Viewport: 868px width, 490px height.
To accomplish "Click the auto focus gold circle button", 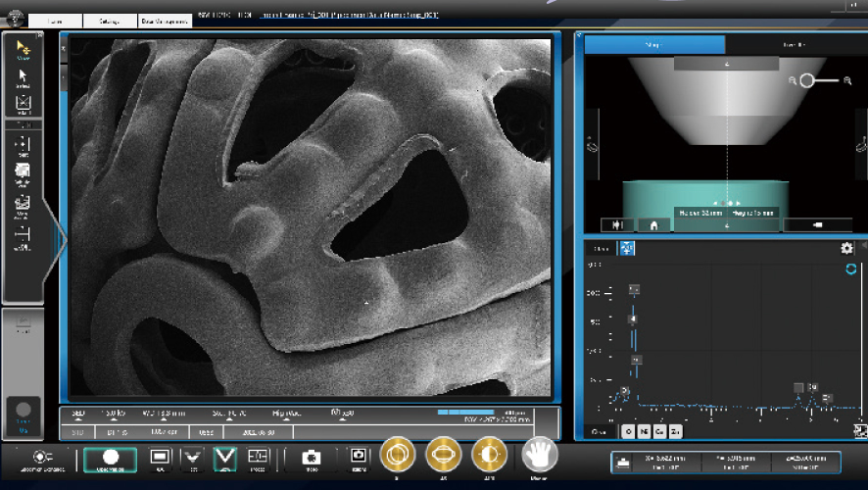I will point(398,455).
